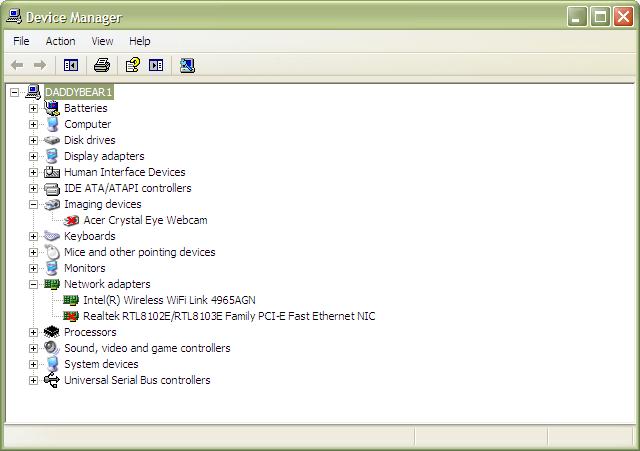Select Acer Crystal Eye Webcam
Image resolution: width=640 pixels, height=451 pixels.
click(x=145, y=220)
